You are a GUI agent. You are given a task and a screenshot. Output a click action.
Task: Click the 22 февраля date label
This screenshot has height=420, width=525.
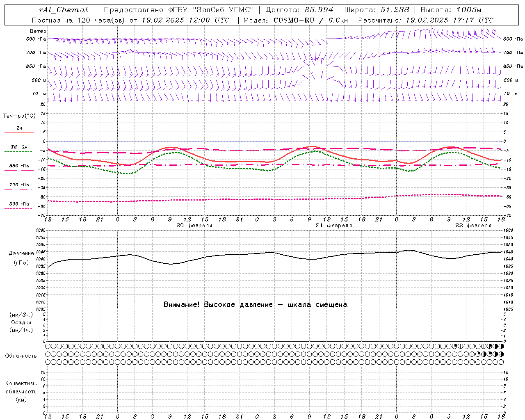tap(473, 226)
